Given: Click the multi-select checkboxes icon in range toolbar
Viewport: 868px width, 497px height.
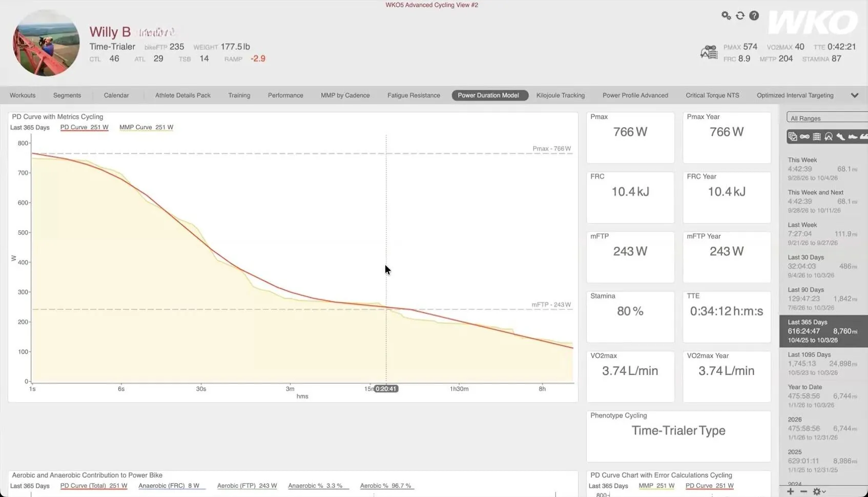Looking at the screenshot, I should (x=793, y=136).
